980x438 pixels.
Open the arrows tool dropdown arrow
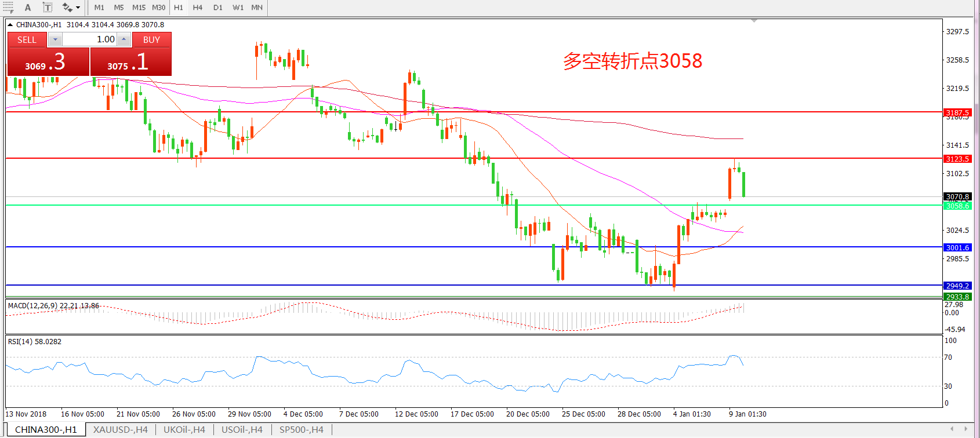[x=78, y=8]
